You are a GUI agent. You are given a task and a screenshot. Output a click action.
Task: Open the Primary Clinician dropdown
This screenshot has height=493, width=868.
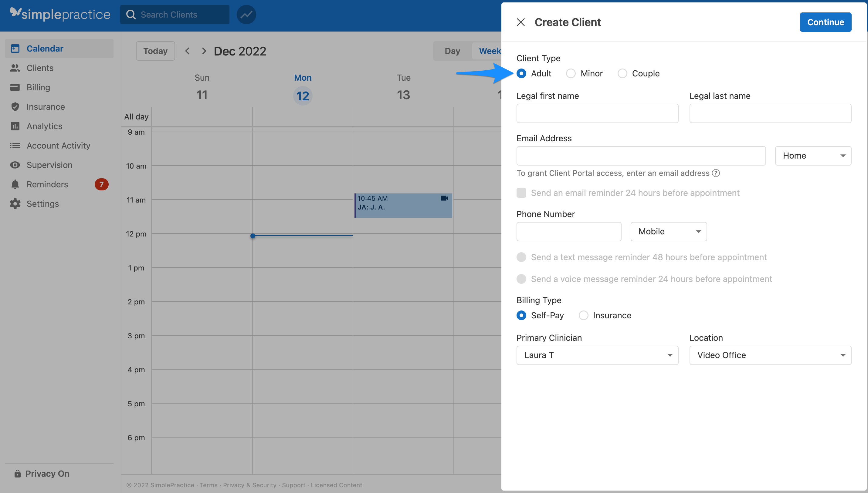597,355
